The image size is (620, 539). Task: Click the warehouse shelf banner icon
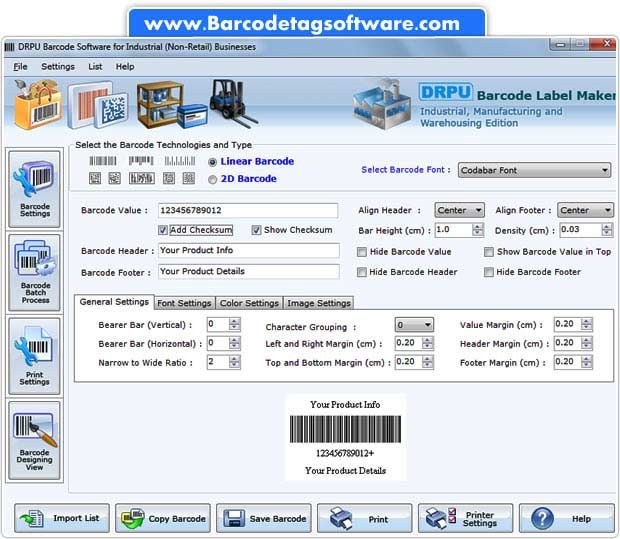pyautogui.click(x=172, y=104)
